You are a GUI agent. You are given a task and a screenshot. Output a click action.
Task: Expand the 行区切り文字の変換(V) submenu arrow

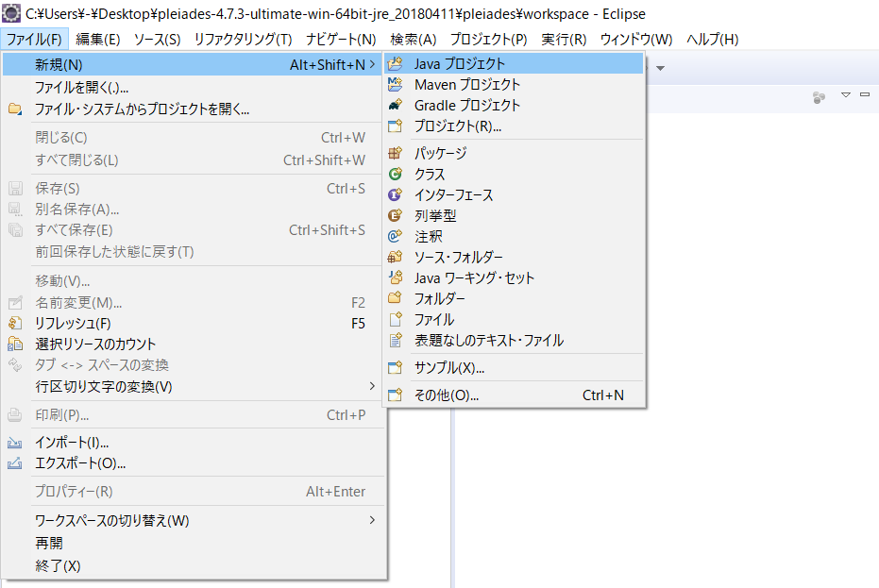pyautogui.click(x=372, y=386)
